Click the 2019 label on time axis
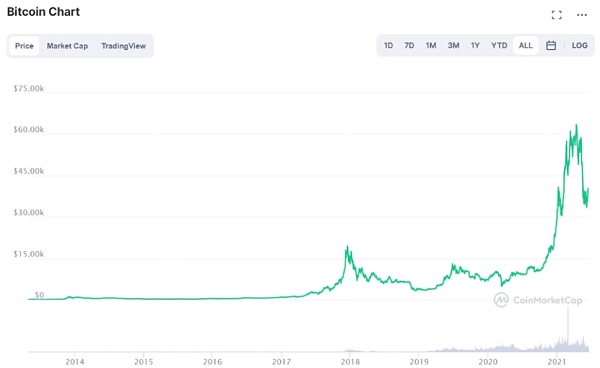 pyautogui.click(x=419, y=361)
